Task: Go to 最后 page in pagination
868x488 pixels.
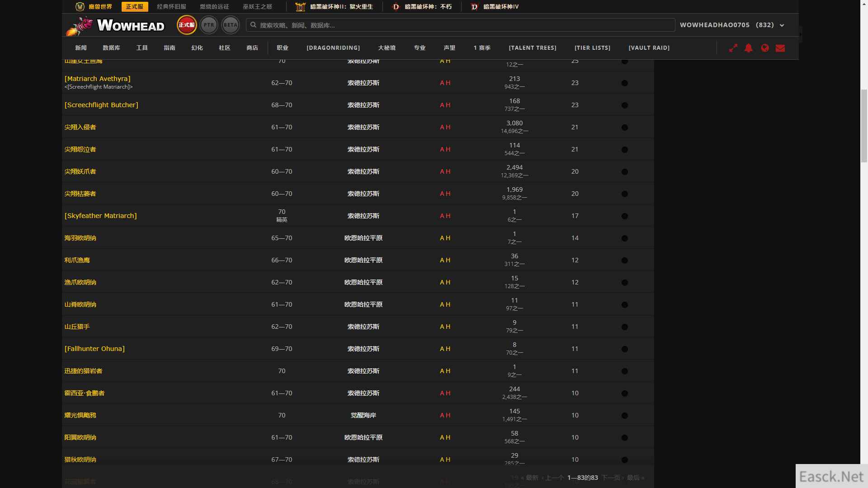Action: click(635, 478)
